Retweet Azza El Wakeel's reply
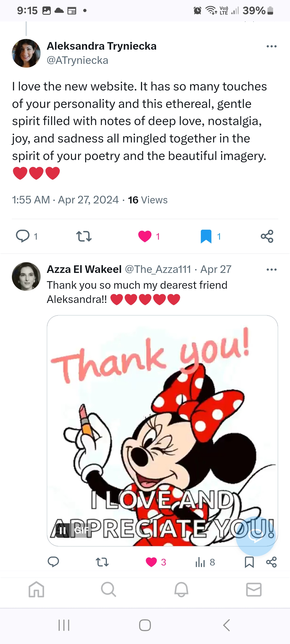 [102, 562]
